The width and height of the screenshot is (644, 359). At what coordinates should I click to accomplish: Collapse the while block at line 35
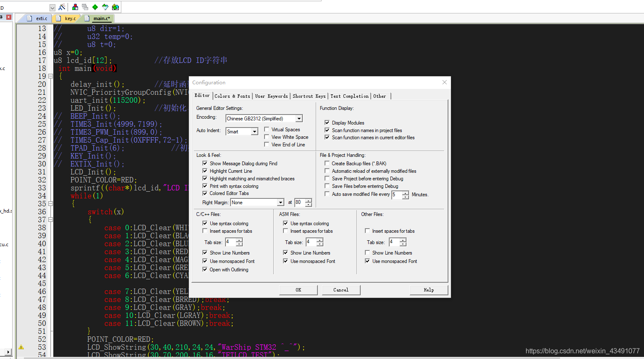[50, 204]
